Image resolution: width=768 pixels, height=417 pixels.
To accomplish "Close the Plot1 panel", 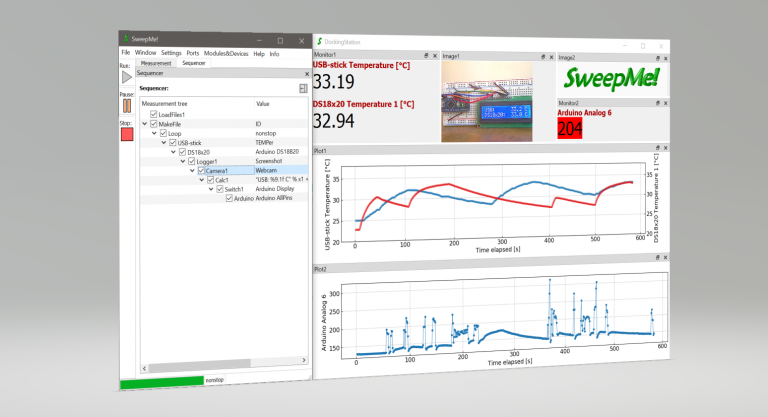I will (x=666, y=147).
